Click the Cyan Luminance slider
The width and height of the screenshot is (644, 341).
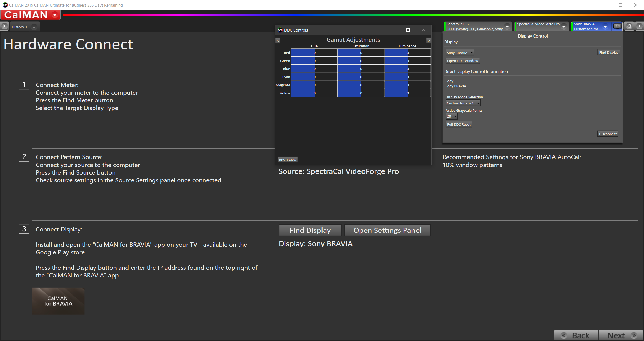[407, 77]
